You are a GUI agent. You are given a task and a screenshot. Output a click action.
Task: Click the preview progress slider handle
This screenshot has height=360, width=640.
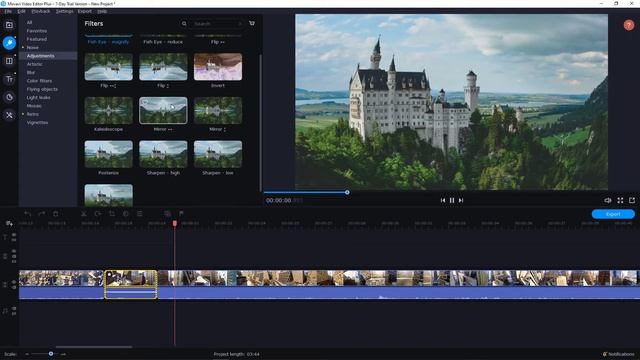(x=347, y=192)
